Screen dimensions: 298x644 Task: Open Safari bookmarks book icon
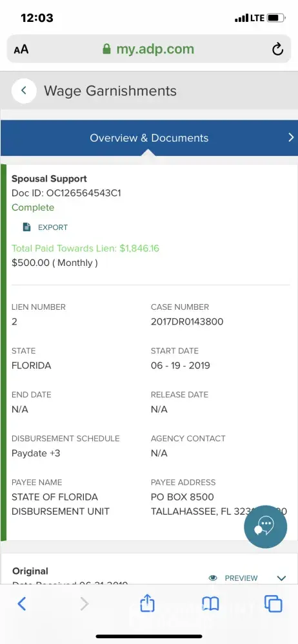point(210,604)
